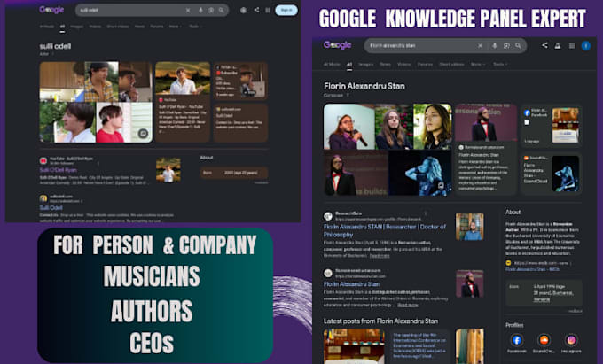Expand Tools dropdown in Florin Alexandru Stan window
This screenshot has width=603, height=364.
coord(500,65)
